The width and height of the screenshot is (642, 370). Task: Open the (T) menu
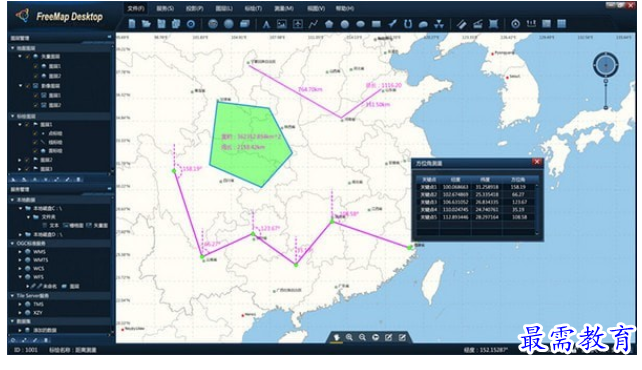coord(253,8)
